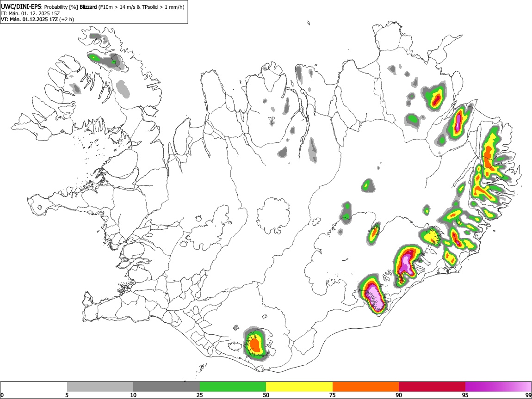This screenshot has height=399, width=532.
Task: Click the green 25-50% legend swatch
Action: (x=233, y=387)
